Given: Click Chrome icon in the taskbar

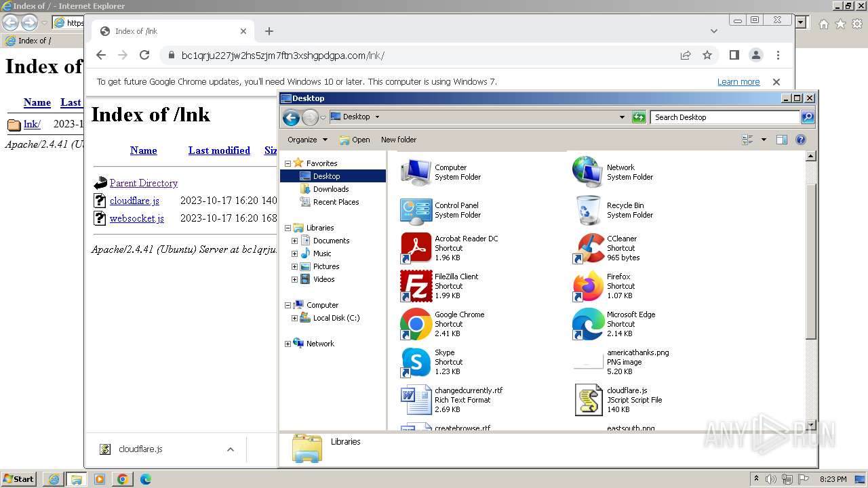Looking at the screenshot, I should [123, 479].
